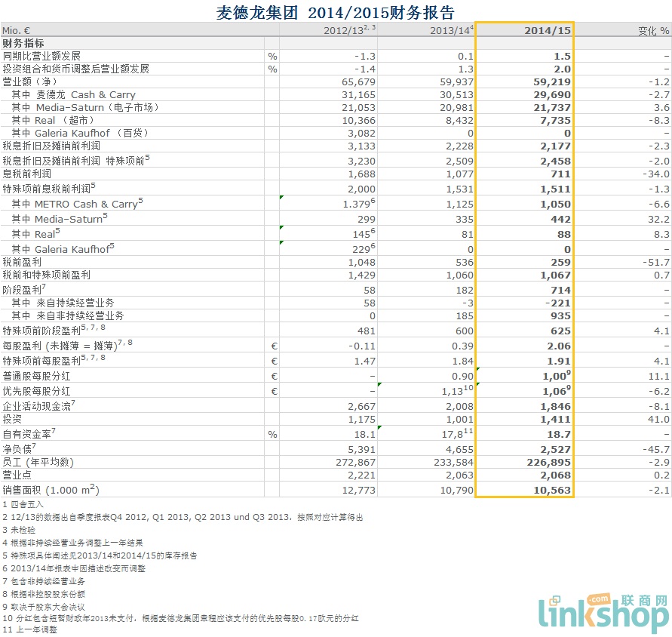Click footnote 9 取决于股东大会决议

(44, 606)
